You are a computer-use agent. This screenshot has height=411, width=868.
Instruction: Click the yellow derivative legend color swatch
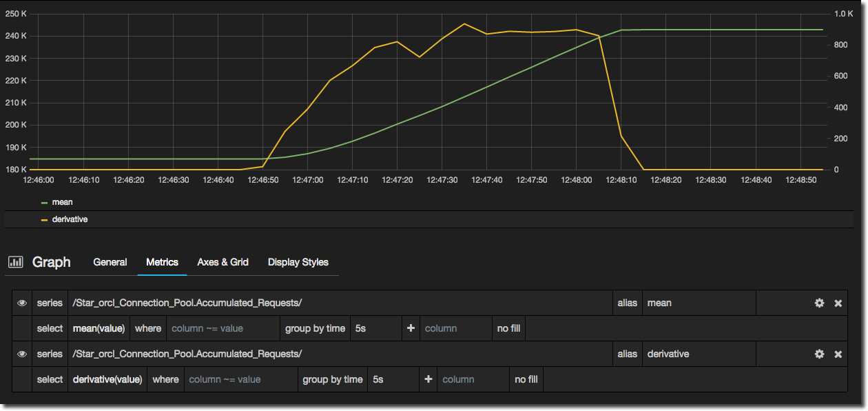(45, 219)
